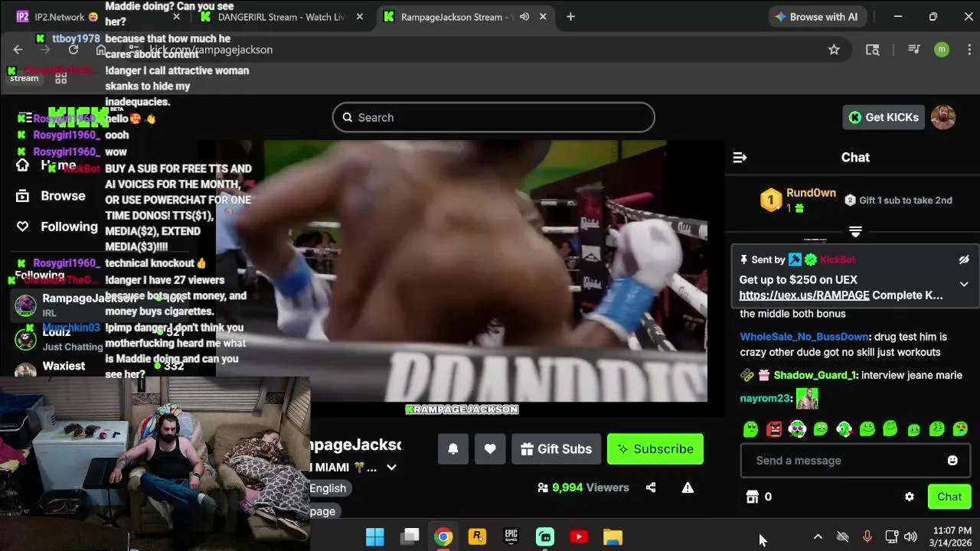Click the Shadow_Guard_1 username in chat

pos(814,375)
